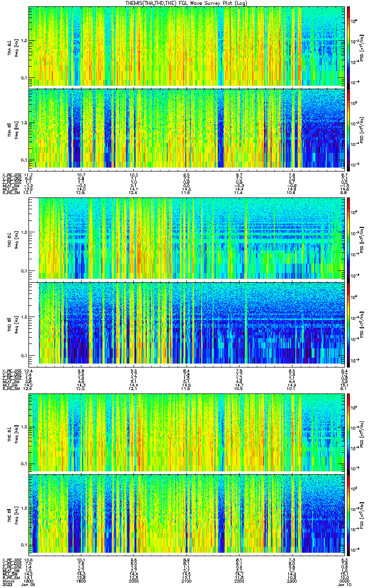Click R_RE_SM row label under THD panels

coord(10,388)
